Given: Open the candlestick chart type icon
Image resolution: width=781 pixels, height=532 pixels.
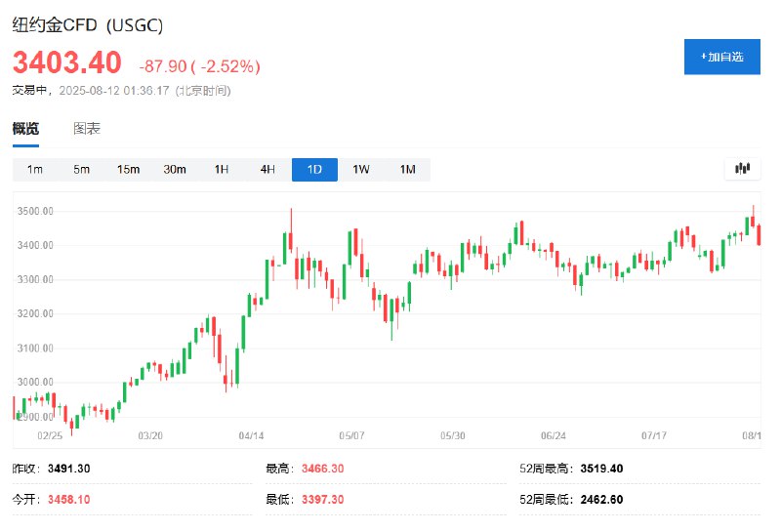Looking at the screenshot, I should click(x=742, y=169).
